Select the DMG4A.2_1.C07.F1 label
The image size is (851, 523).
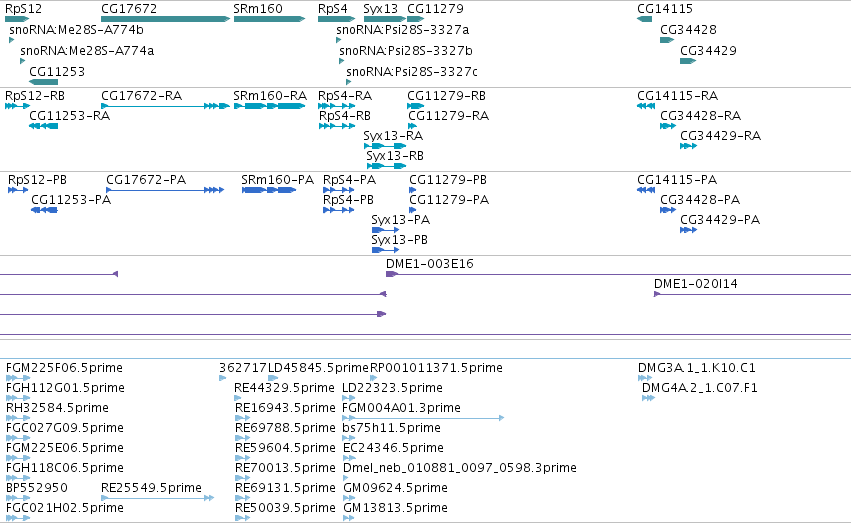pyautogui.click(x=700, y=388)
